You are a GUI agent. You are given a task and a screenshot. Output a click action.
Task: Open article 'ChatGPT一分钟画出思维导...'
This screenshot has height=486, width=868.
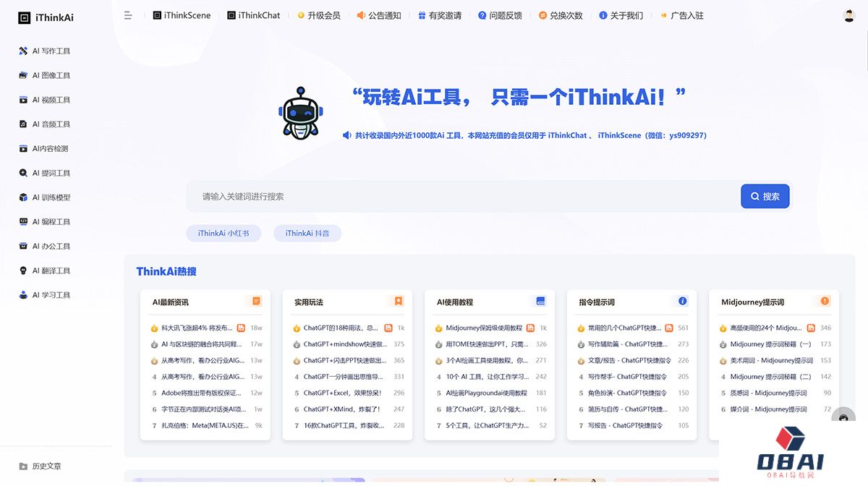point(344,377)
